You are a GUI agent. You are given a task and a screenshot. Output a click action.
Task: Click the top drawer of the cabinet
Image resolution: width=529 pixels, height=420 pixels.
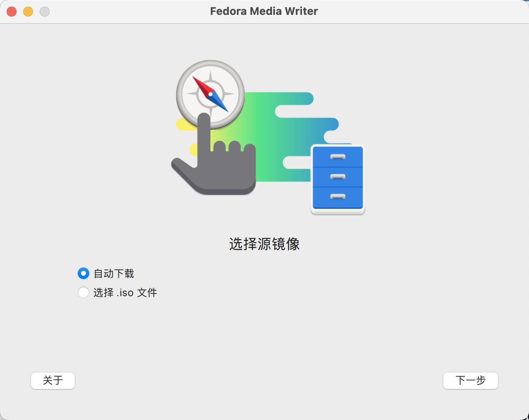tap(338, 157)
